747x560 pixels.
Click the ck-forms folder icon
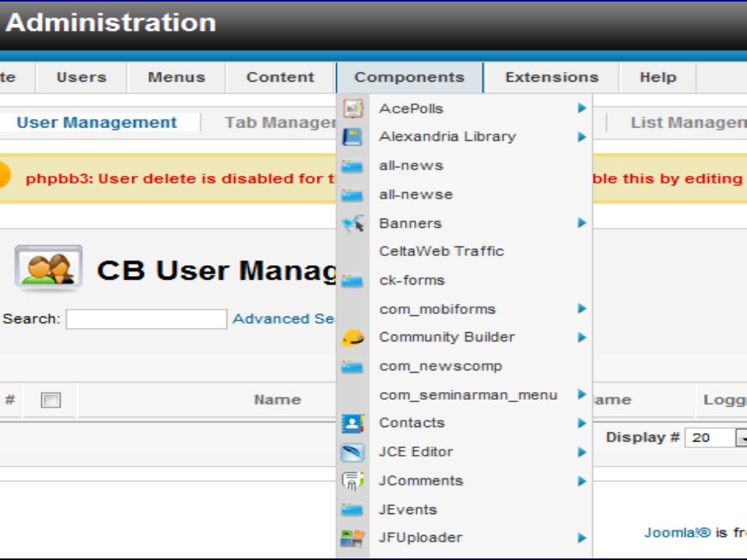click(x=352, y=281)
